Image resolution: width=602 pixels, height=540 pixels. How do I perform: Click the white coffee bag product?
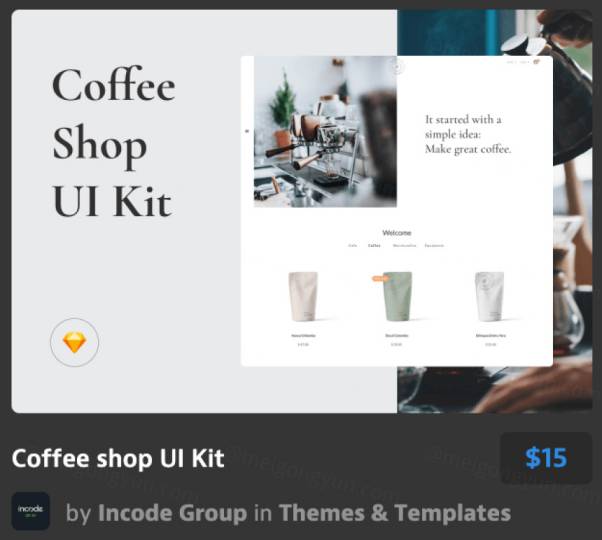[490, 296]
